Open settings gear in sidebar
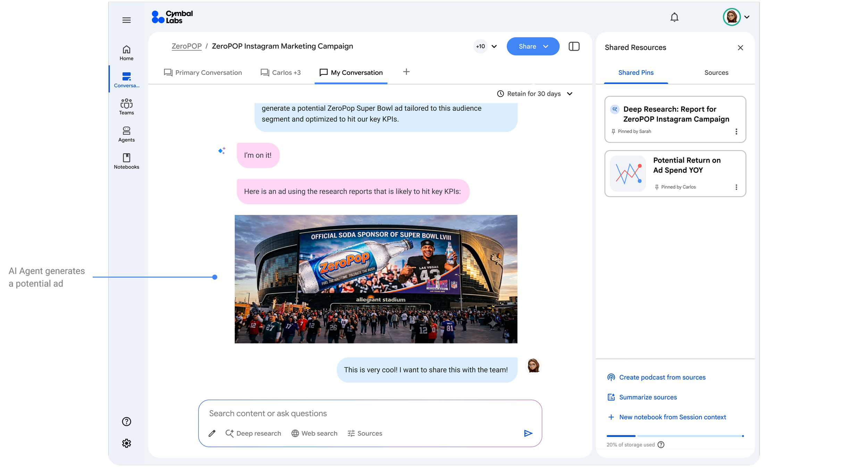The image size is (868, 467). [x=126, y=443]
